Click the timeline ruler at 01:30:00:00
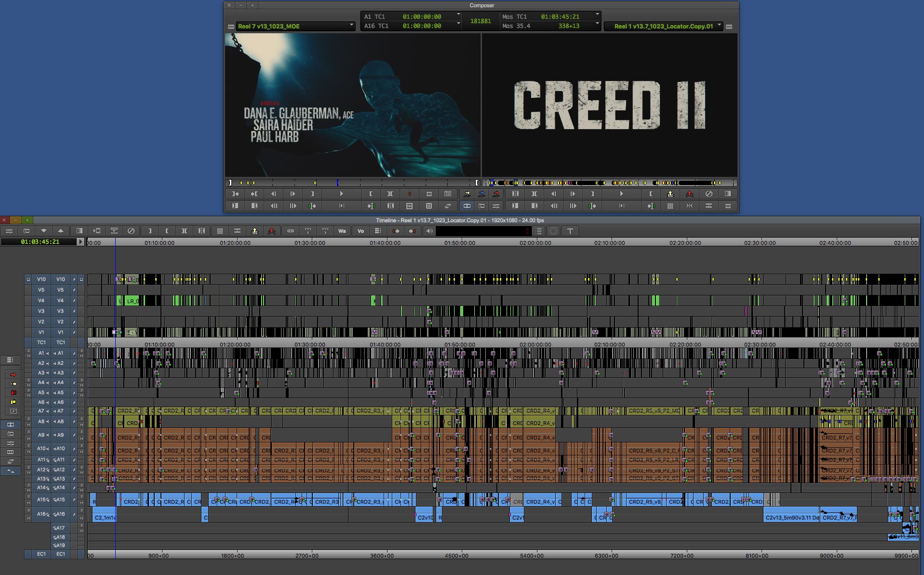The height and width of the screenshot is (575, 924). [310, 243]
